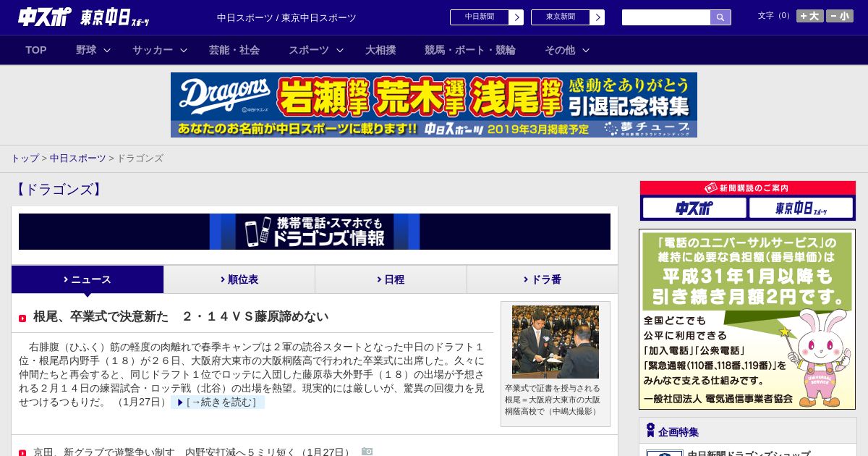Screen dimensions: 868x456
Task: Open the 競馬・ボート・競輪 menu item
Action: (470, 50)
